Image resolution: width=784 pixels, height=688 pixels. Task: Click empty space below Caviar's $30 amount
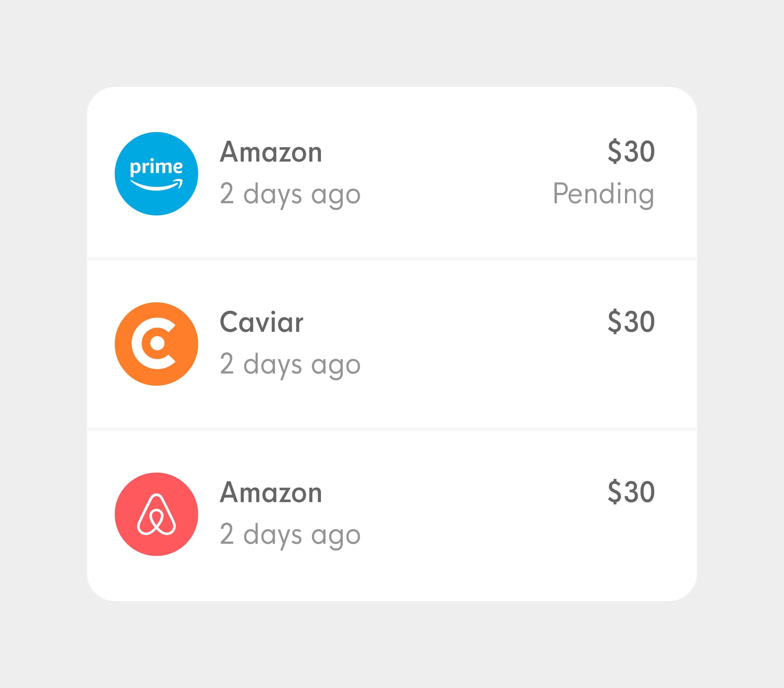(x=614, y=368)
